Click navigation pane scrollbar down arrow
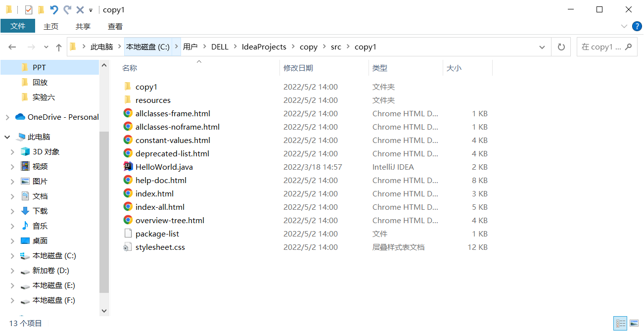The height and width of the screenshot is (331, 644). [x=104, y=311]
